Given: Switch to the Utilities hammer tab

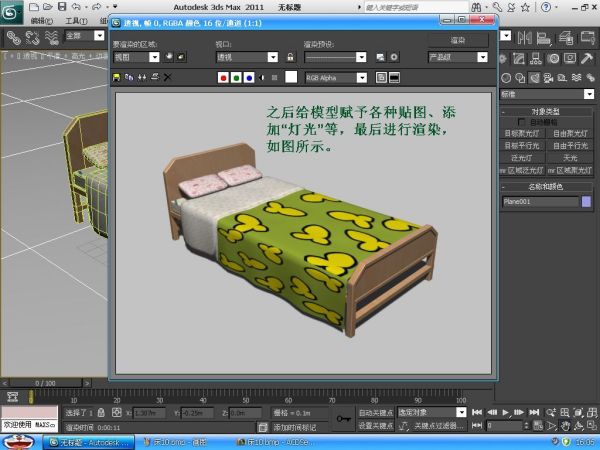Looking at the screenshot, I should 587,59.
